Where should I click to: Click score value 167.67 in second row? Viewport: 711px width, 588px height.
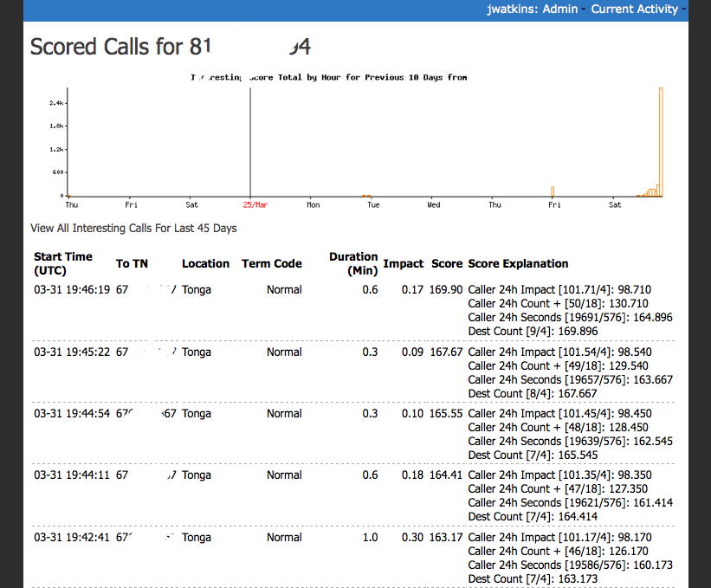click(446, 352)
